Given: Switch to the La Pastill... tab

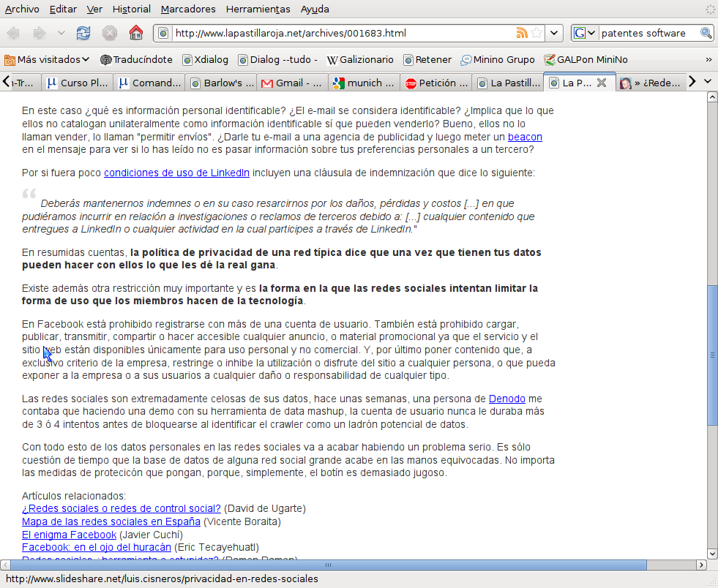Looking at the screenshot, I should (x=508, y=83).
